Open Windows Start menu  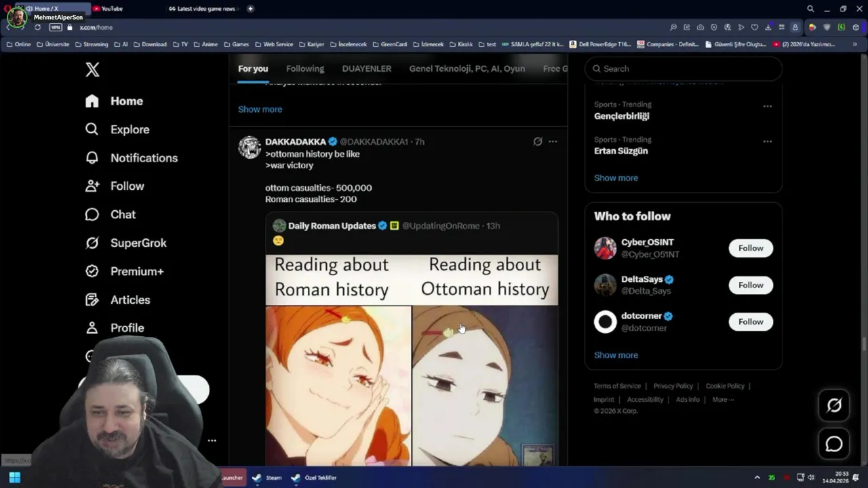click(x=14, y=478)
